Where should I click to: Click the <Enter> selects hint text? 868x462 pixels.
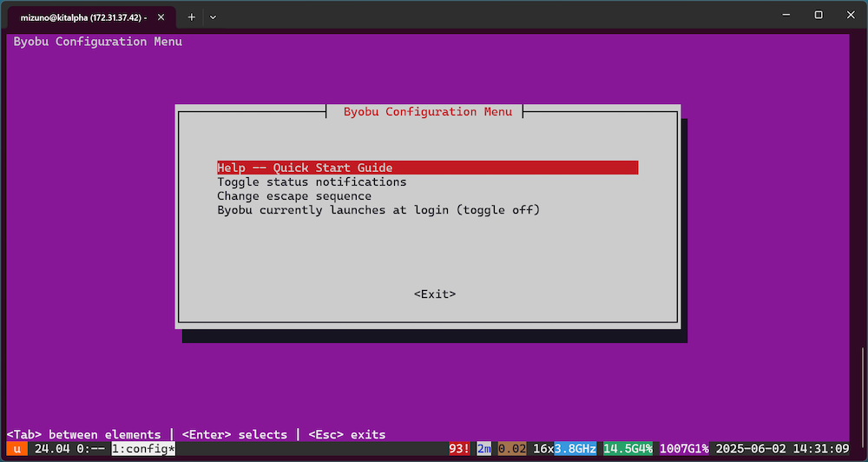pos(234,435)
